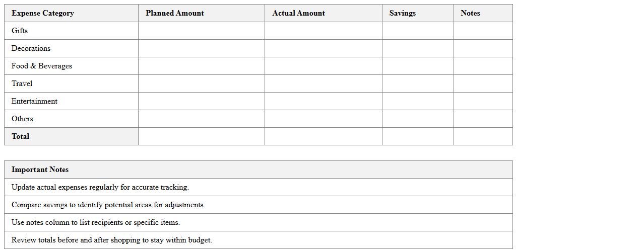The width and height of the screenshot is (644, 252).
Task: Click the Savings cell for Food & Beverages
Action: coord(417,66)
